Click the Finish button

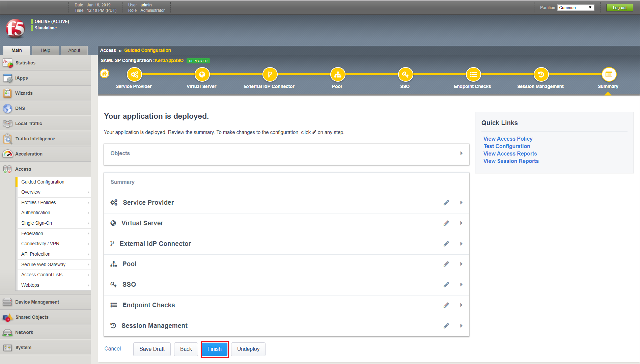click(215, 349)
